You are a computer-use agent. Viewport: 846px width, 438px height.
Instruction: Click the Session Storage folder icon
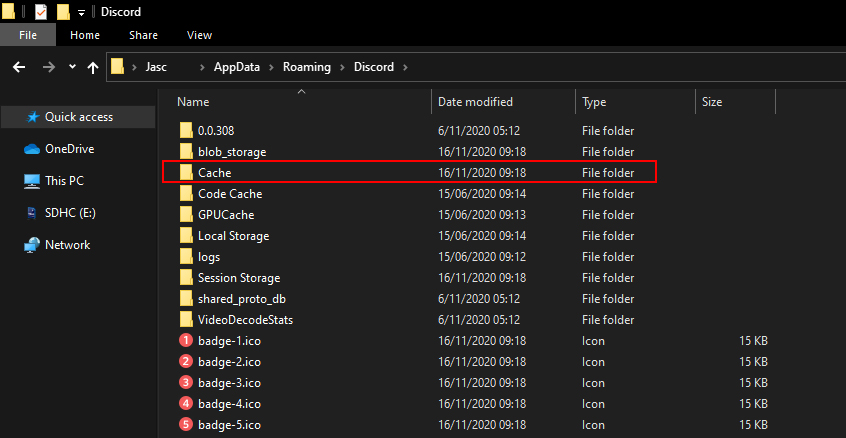click(x=186, y=277)
